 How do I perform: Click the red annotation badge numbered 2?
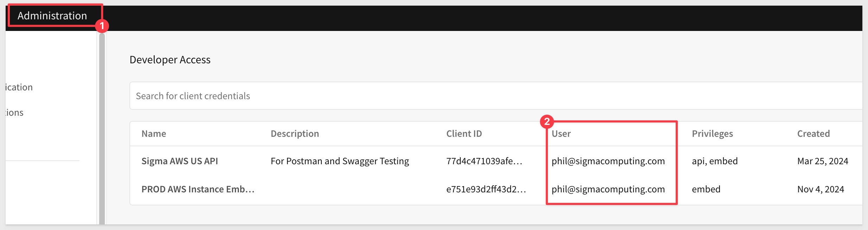click(547, 122)
